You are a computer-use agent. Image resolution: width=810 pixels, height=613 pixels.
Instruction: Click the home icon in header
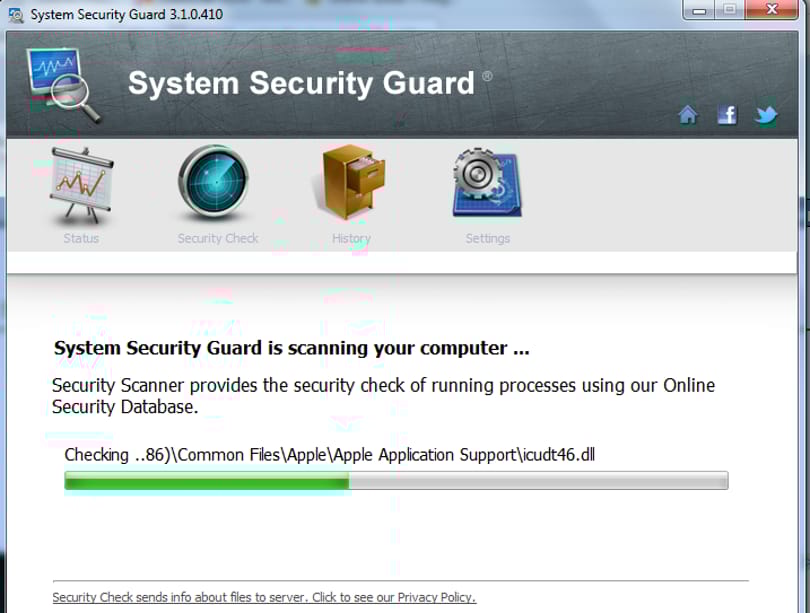(688, 115)
